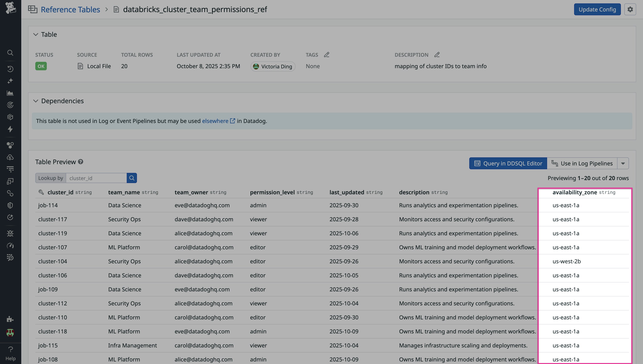Click the green OK status badge
The width and height of the screenshot is (643, 364).
(41, 66)
